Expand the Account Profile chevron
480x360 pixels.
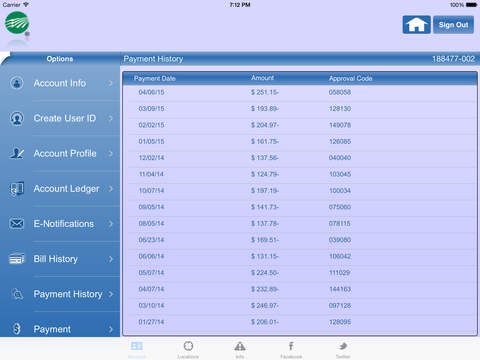(x=111, y=153)
